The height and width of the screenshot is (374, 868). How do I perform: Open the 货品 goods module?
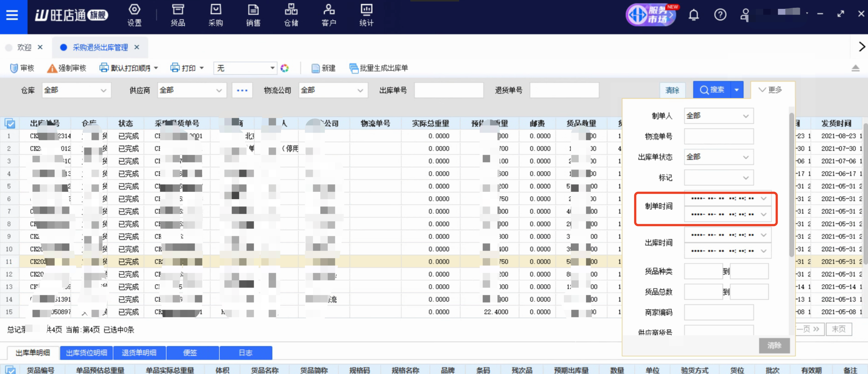pyautogui.click(x=178, y=15)
